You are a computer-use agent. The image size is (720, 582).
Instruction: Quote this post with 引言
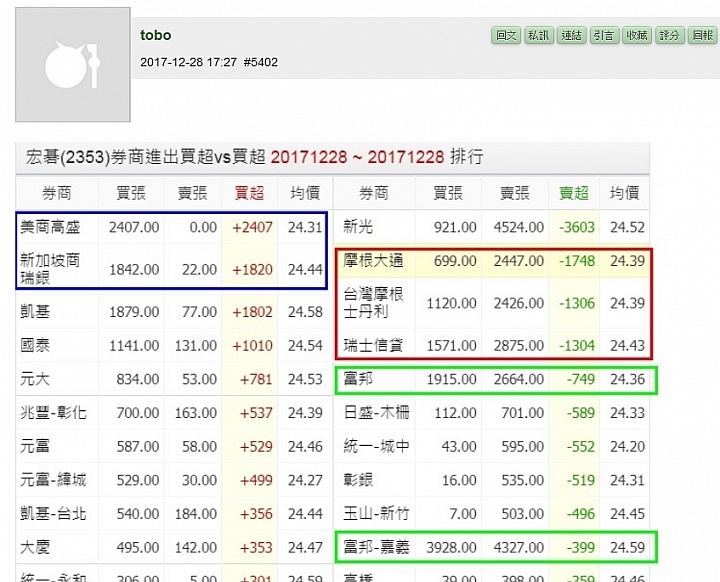pyautogui.click(x=604, y=35)
